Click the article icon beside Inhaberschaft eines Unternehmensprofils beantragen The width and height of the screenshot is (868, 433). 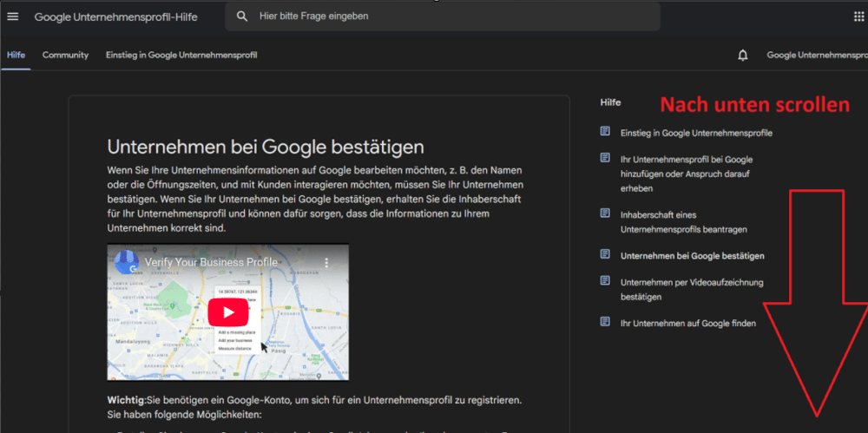click(605, 213)
